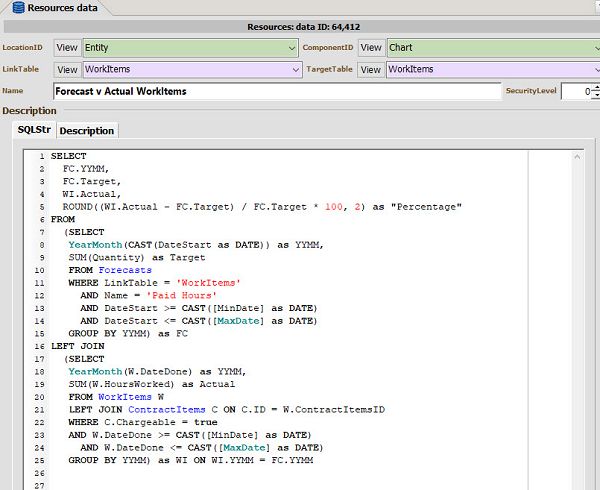Open the TargetTable WorkItems combo box
600x490 pixels.
click(493, 70)
